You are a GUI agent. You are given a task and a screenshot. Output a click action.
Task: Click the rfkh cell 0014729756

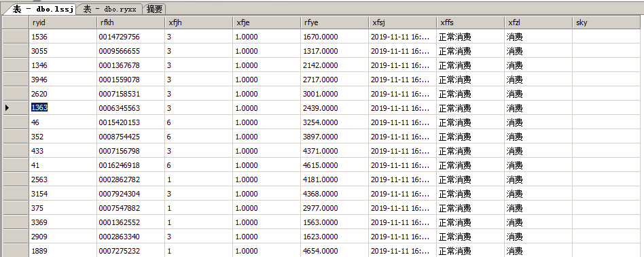[x=130, y=37]
